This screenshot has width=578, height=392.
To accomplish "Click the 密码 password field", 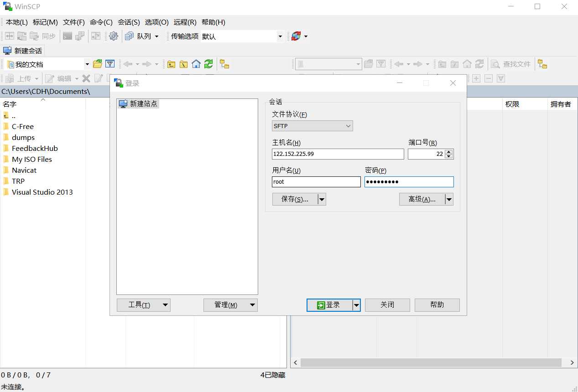I will (409, 182).
